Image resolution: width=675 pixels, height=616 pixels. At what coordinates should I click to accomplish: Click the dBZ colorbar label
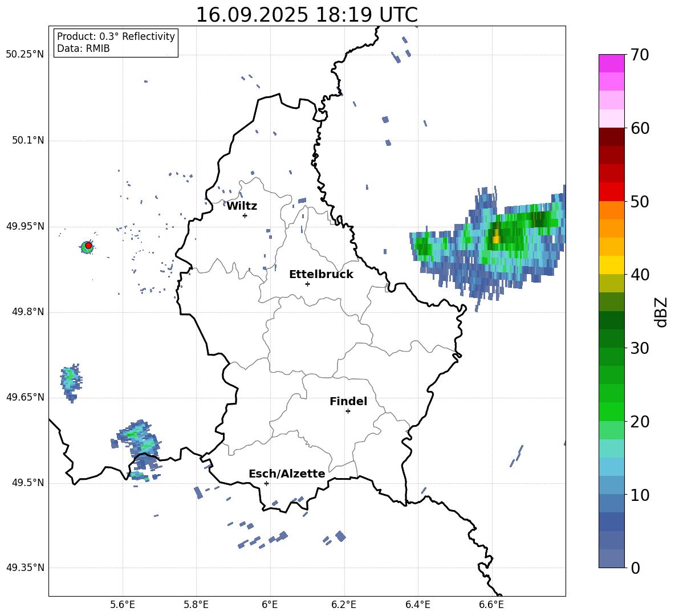pos(661,312)
